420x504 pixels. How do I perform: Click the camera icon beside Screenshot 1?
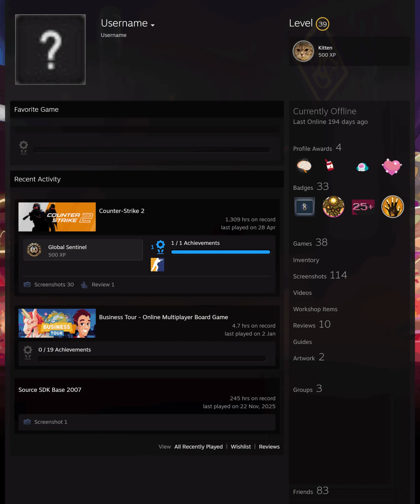[x=27, y=422]
